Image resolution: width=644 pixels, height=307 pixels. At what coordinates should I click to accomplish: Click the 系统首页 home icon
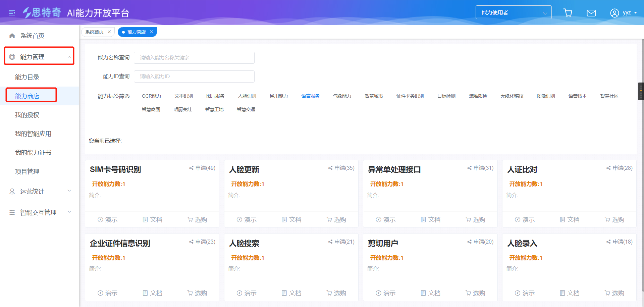(12, 36)
